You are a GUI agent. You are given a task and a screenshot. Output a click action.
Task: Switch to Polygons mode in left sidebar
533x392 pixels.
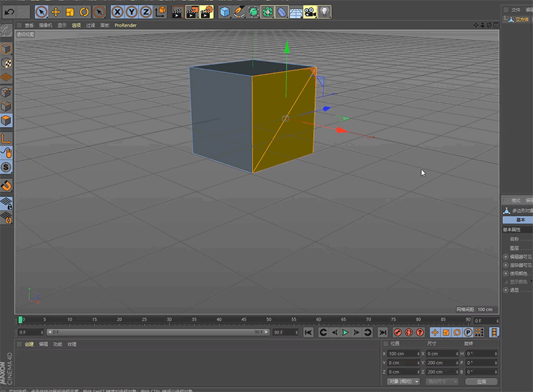coord(6,120)
